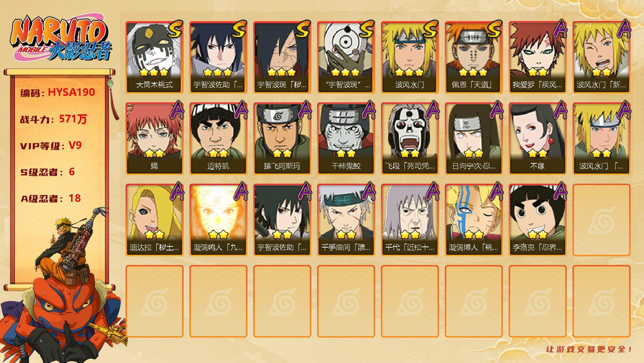Viewport: 644px width, 363px height.
Task: Click the three stars on 佩恩「天道」 card
Action: point(473,72)
